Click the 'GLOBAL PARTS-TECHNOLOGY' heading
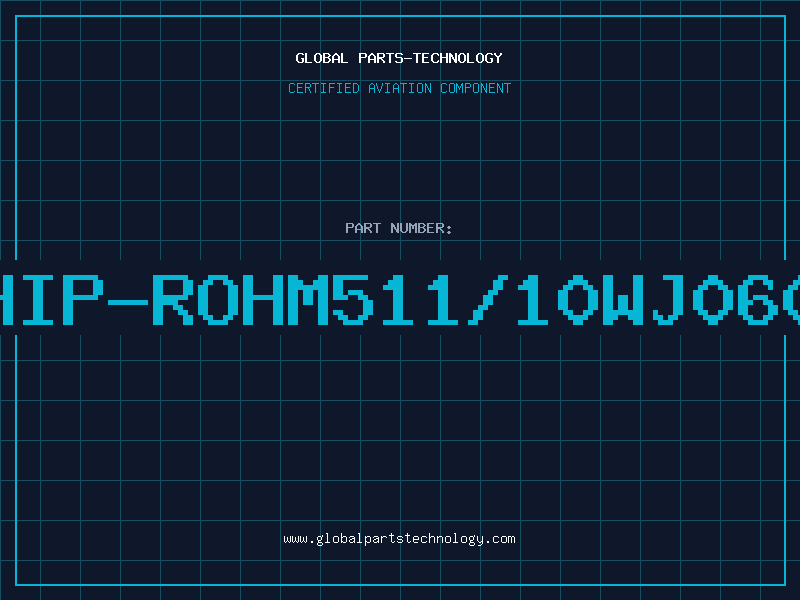Viewport: 800px width, 600px height. [x=399, y=58]
